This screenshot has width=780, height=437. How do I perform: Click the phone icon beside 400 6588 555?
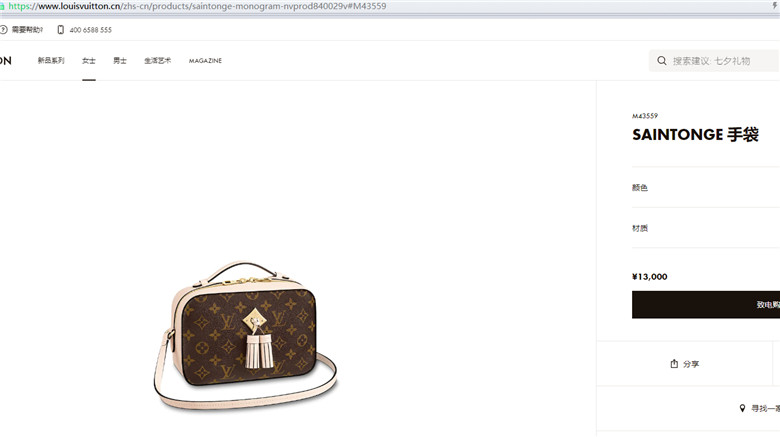61,30
